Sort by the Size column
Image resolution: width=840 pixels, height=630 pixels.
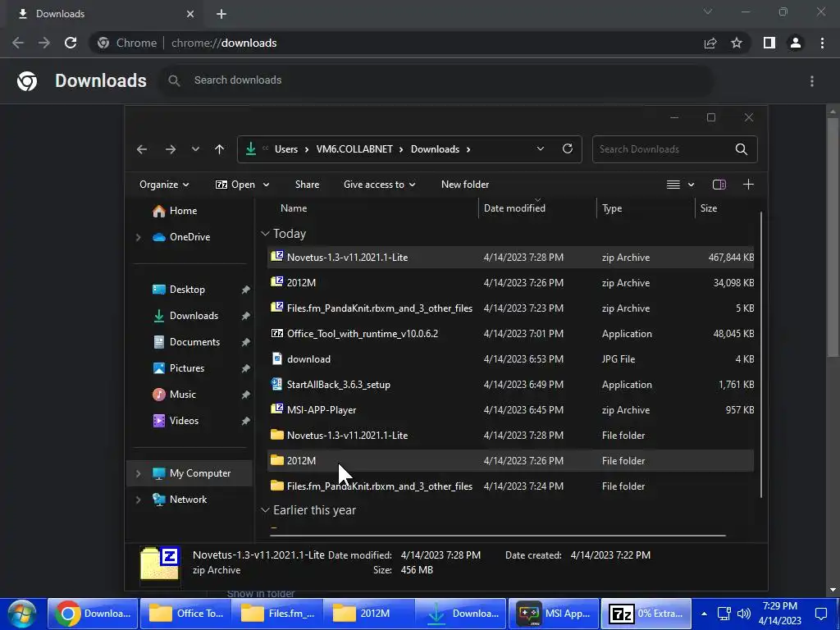[x=708, y=208]
